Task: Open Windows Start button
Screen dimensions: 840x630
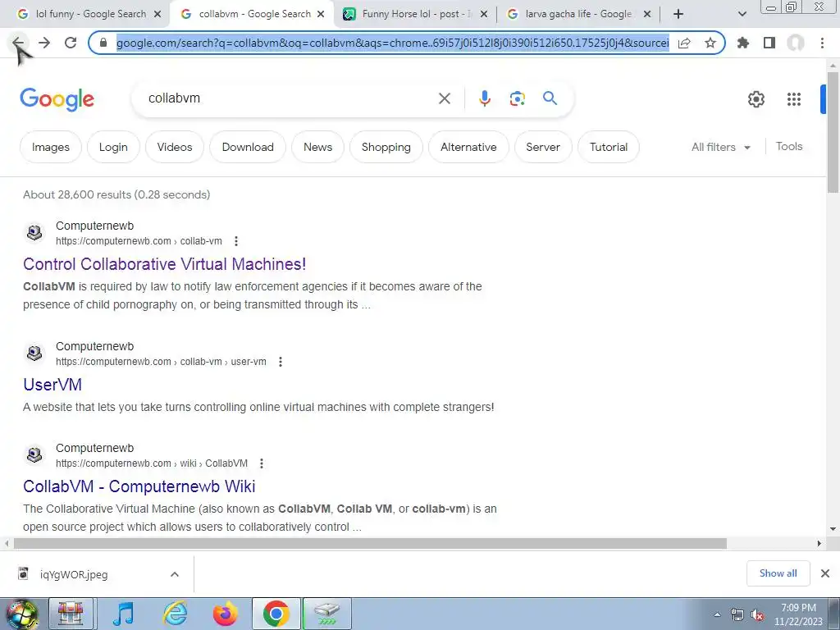Action: 21,614
